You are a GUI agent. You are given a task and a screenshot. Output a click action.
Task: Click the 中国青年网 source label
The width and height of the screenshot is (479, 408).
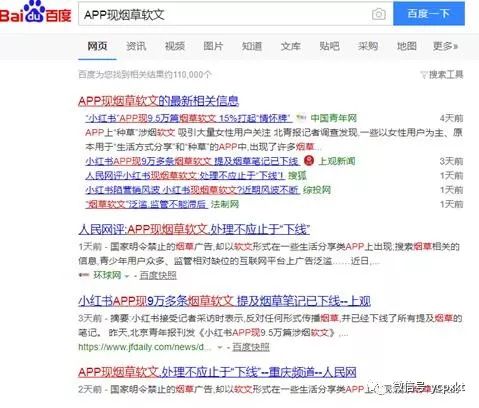pyautogui.click(x=334, y=118)
